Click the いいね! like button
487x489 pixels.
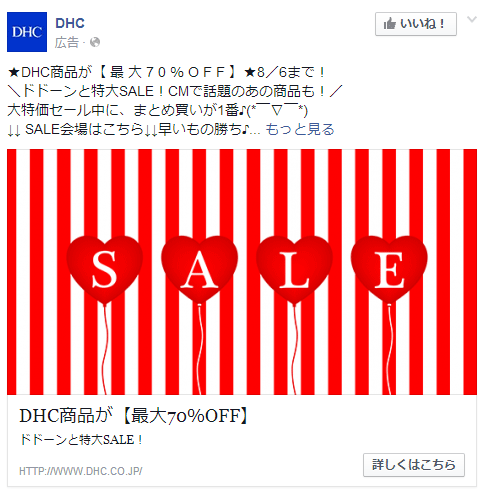(x=416, y=24)
